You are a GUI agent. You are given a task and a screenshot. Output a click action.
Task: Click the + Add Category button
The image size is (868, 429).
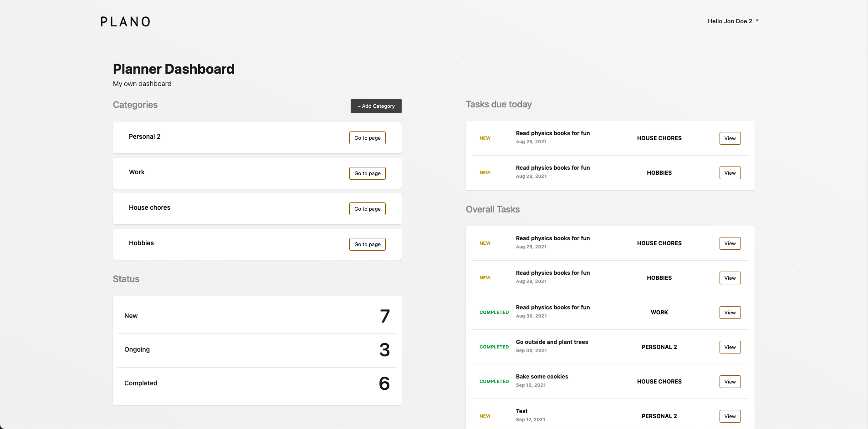point(376,106)
